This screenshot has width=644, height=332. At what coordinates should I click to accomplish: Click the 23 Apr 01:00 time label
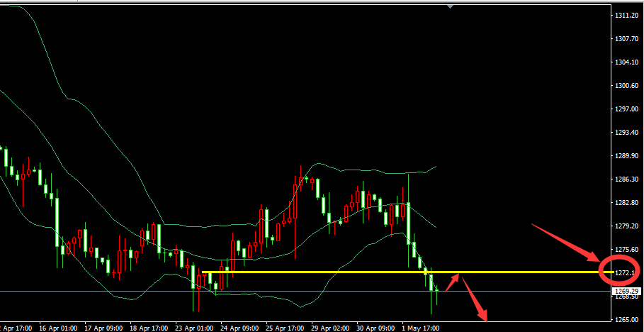click(x=193, y=328)
